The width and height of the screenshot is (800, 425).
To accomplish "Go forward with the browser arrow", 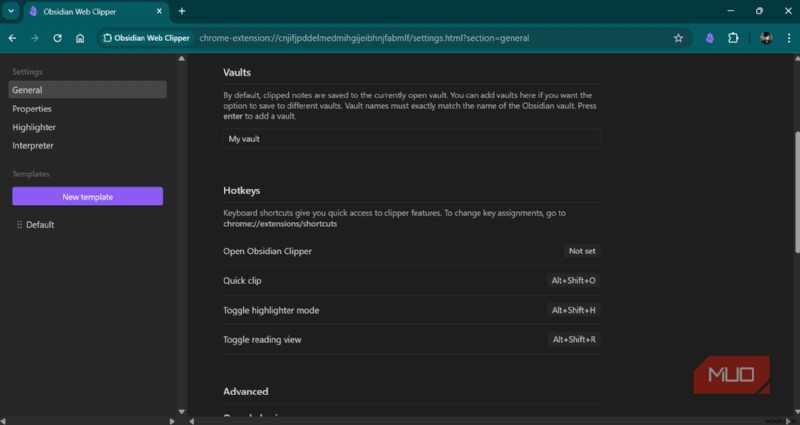I will click(35, 38).
